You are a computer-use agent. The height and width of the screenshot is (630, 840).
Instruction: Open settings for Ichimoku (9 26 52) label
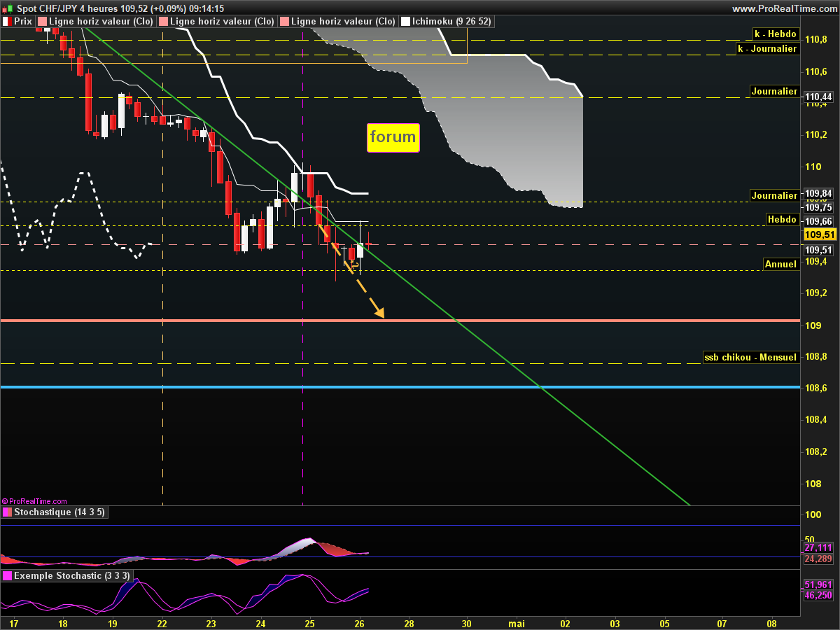(451, 22)
